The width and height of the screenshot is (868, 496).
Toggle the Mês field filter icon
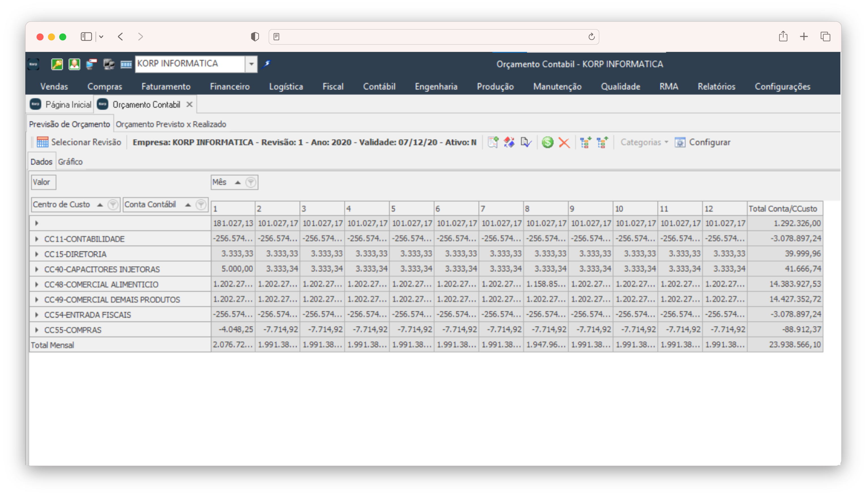pyautogui.click(x=251, y=182)
